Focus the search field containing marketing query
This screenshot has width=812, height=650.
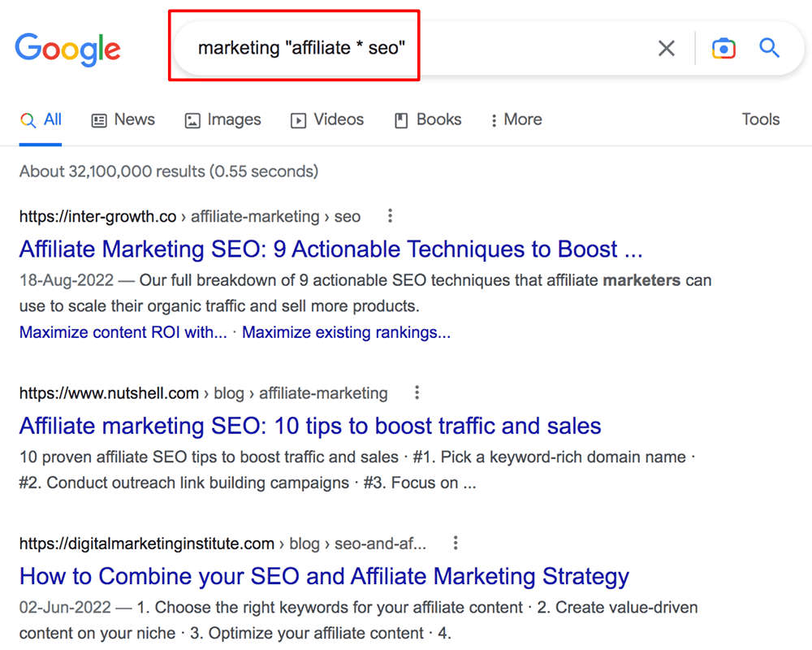(414, 48)
